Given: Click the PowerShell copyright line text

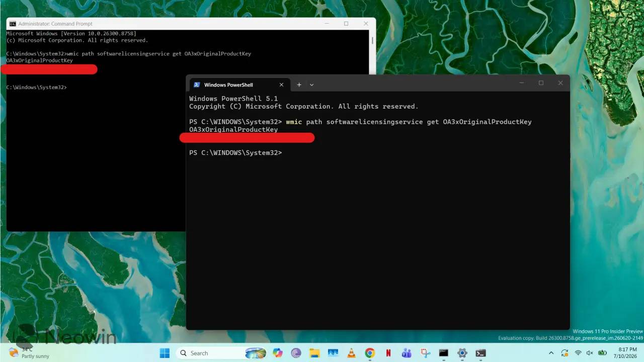Looking at the screenshot, I should coord(304,107).
